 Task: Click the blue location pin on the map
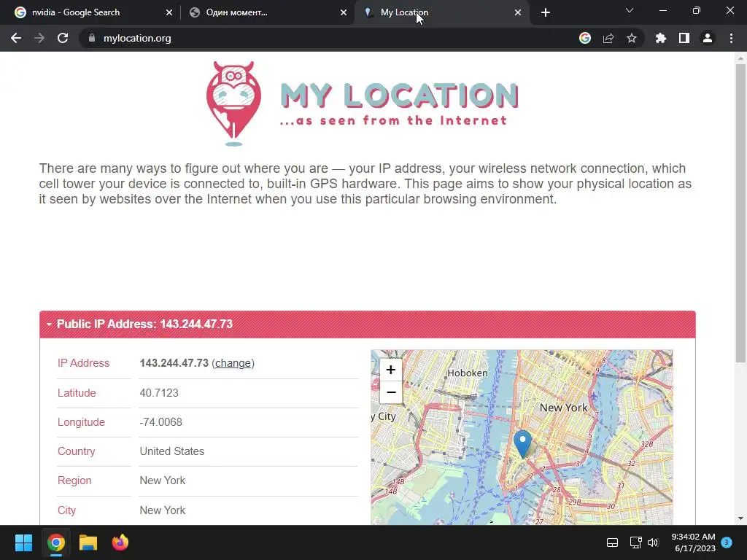coord(522,444)
